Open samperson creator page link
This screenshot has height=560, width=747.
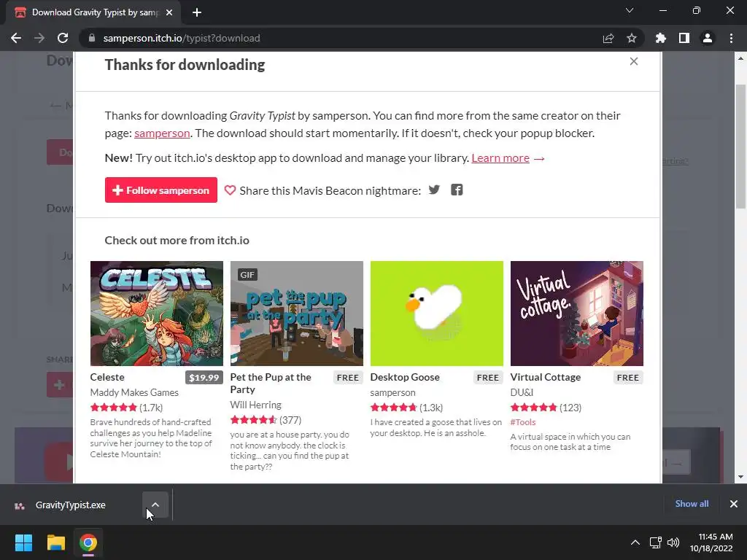point(162,133)
